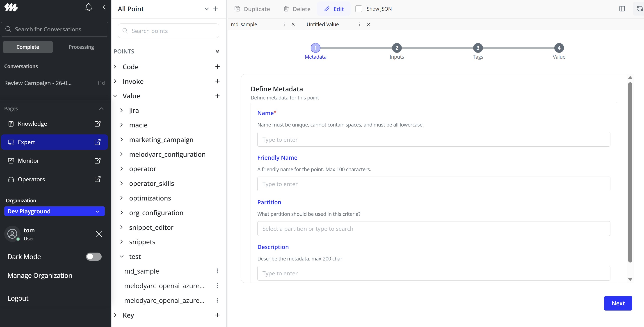Click the refresh icon at top right
Viewport: 644px width, 327px height.
[639, 9]
